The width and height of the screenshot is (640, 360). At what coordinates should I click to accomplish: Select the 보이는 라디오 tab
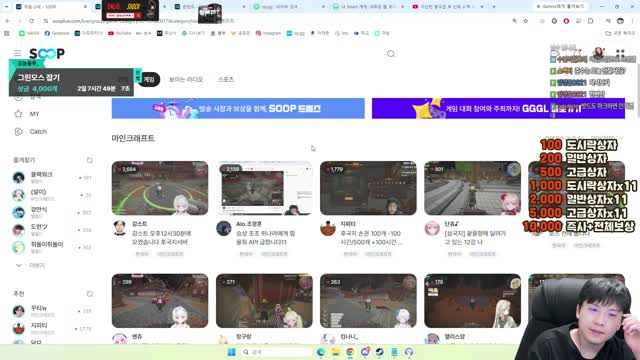186,79
